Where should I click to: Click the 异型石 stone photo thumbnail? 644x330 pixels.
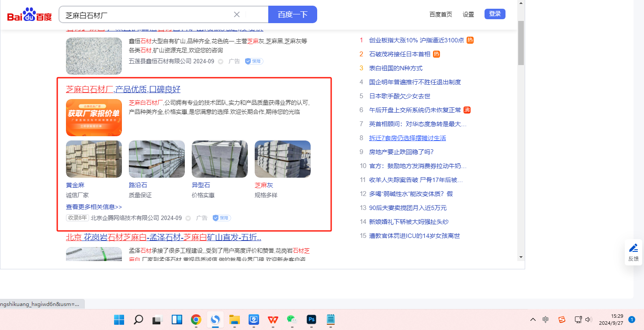[x=220, y=159]
